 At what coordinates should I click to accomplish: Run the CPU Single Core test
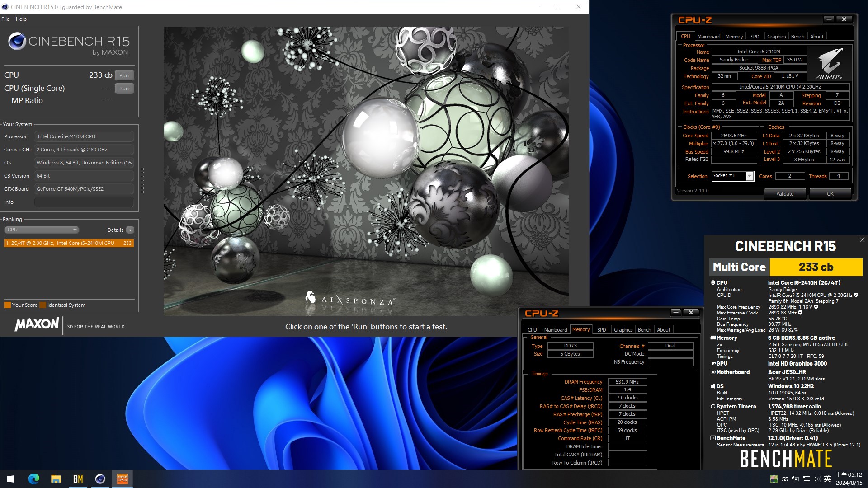[x=124, y=89]
